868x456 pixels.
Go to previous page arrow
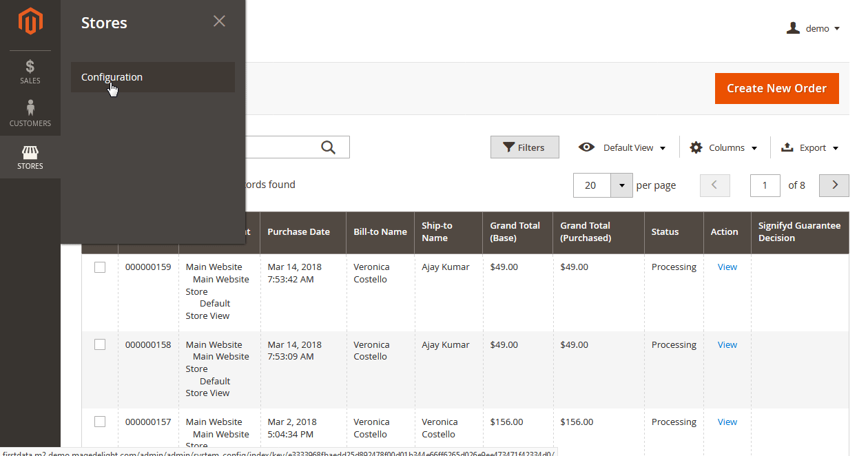(x=714, y=185)
